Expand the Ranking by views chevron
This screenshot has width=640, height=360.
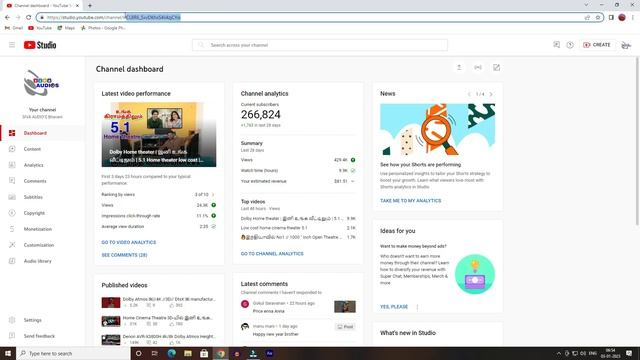213,195
